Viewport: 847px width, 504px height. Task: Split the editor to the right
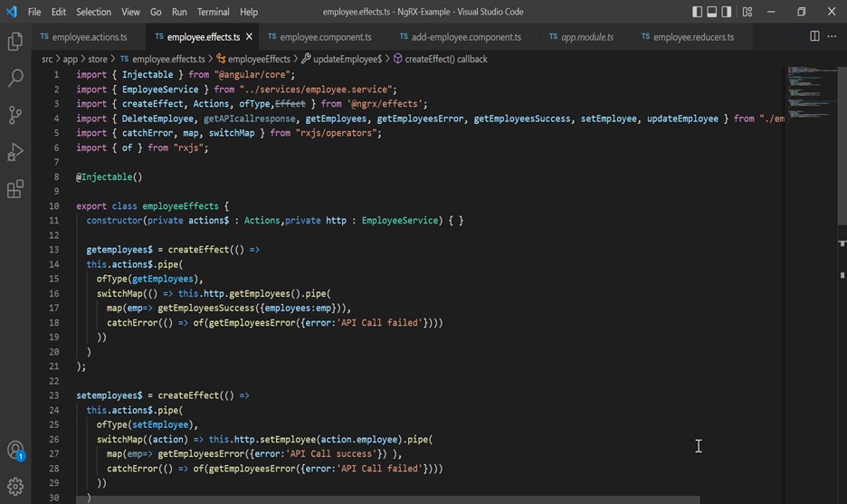[814, 36]
